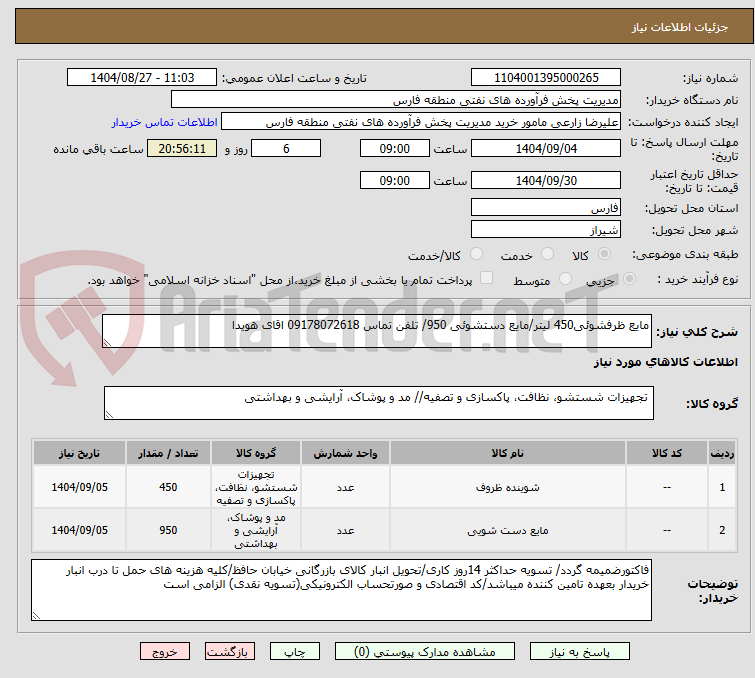This screenshot has height=678, width=755.
Task: Click the 'کد کالا' column header
Action: pos(667,453)
